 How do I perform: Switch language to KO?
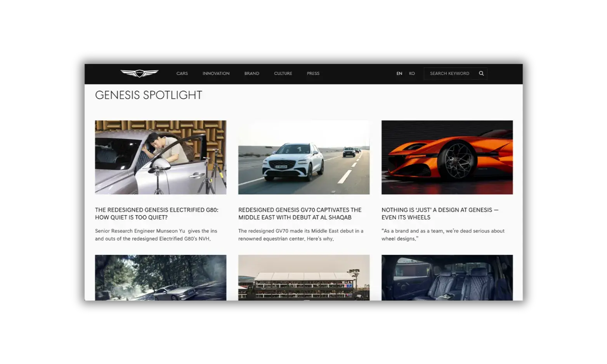(x=412, y=73)
